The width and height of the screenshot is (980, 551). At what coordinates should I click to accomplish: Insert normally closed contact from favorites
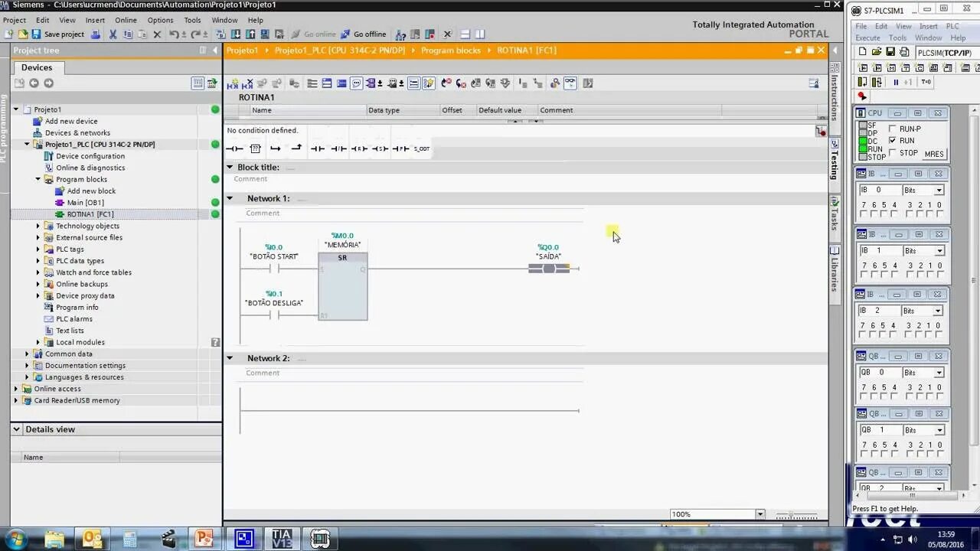tap(338, 148)
